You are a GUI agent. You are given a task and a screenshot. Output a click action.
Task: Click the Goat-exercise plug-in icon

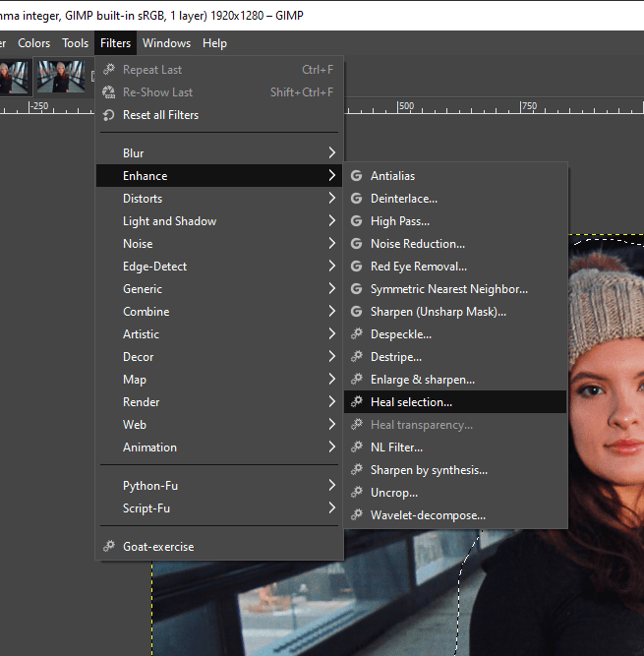point(109,547)
